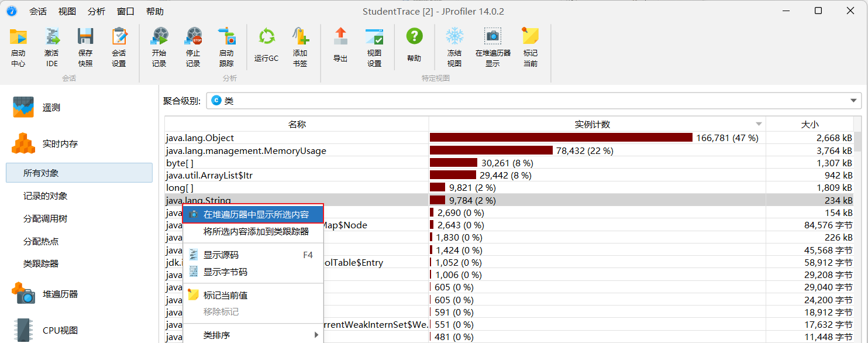Viewport: 868px width, 343px height.
Task: Sort by the 实例计数 column header
Action: pyautogui.click(x=592, y=124)
